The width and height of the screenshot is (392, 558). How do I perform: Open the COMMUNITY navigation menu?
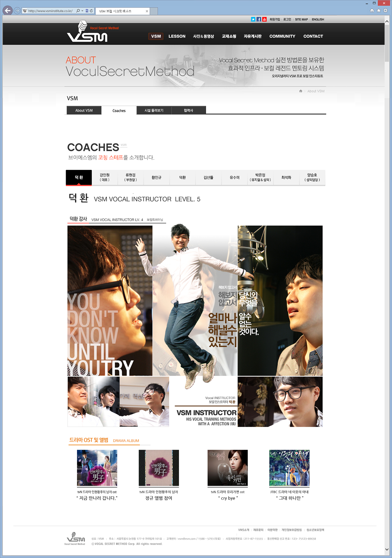pos(282,36)
